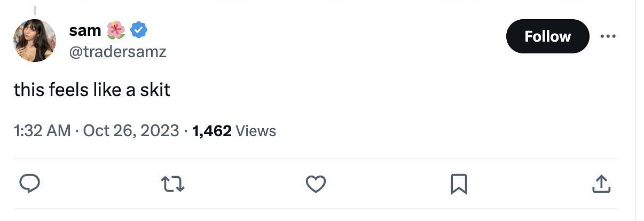Repost the tweet with the arrows icon
Viewport: 644px width, 221px height.
coord(172,185)
